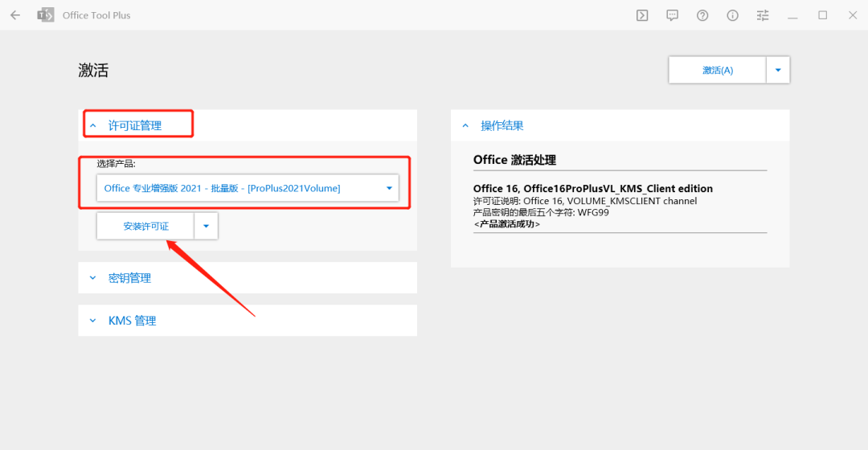
Task: Click the VOLUME_KMSCLIENT channel description line
Action: point(585,201)
